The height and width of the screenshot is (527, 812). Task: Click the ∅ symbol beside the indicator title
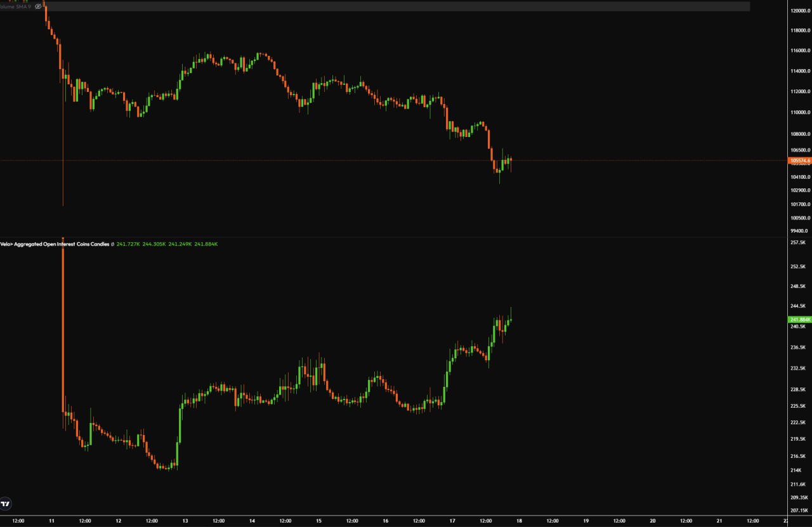pos(112,244)
